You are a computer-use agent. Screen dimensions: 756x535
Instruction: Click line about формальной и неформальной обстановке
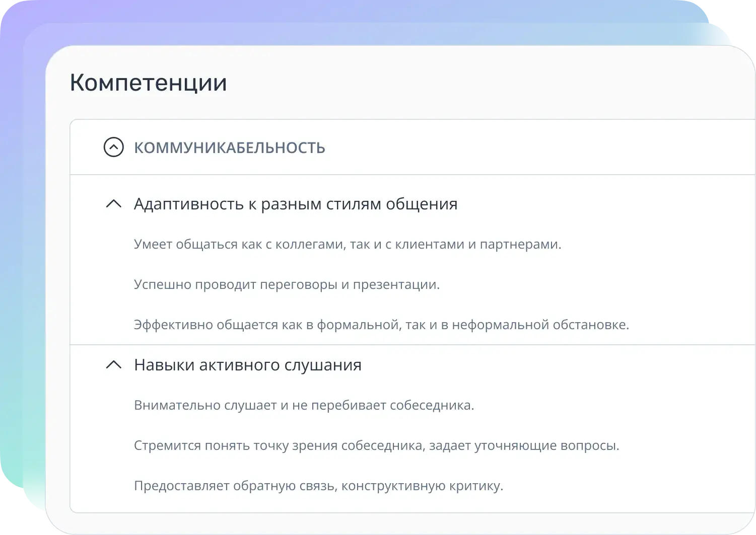pyautogui.click(x=381, y=325)
